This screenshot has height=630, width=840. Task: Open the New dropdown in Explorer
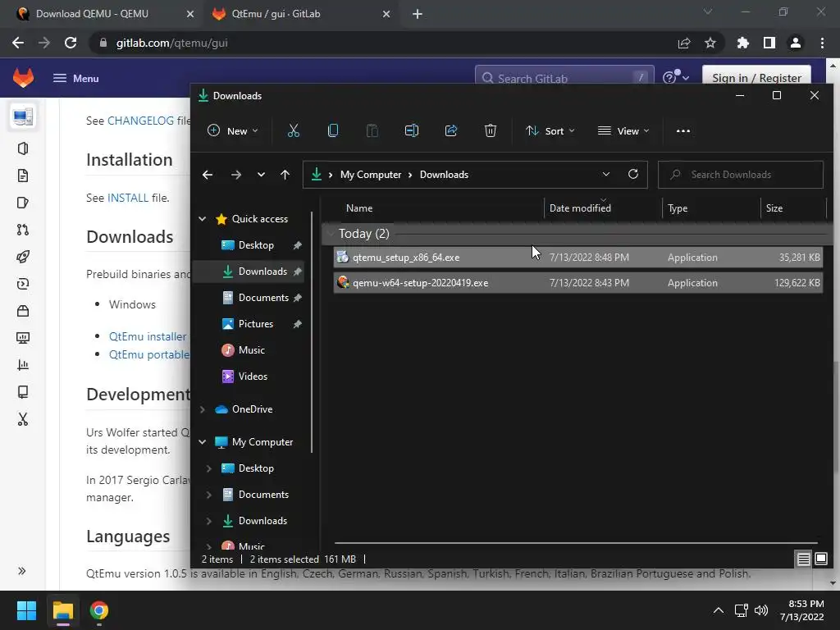pyautogui.click(x=232, y=130)
